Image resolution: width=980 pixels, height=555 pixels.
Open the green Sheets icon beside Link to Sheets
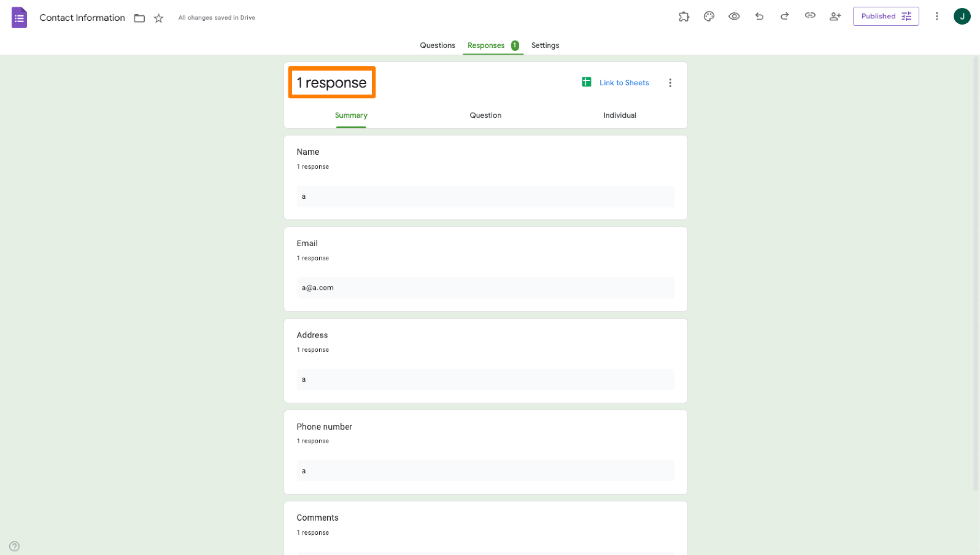[586, 82]
